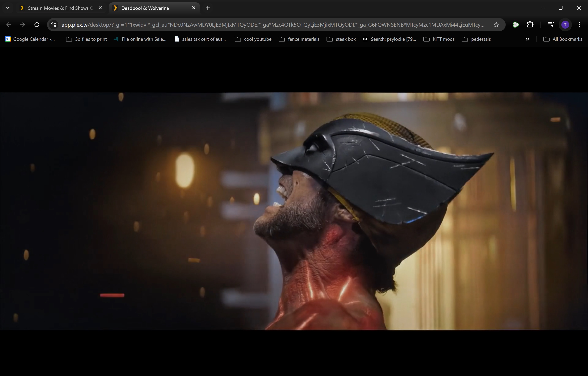Viewport: 588px width, 376px height.
Task: Open the pedestals bookmark folder
Action: click(x=476, y=39)
